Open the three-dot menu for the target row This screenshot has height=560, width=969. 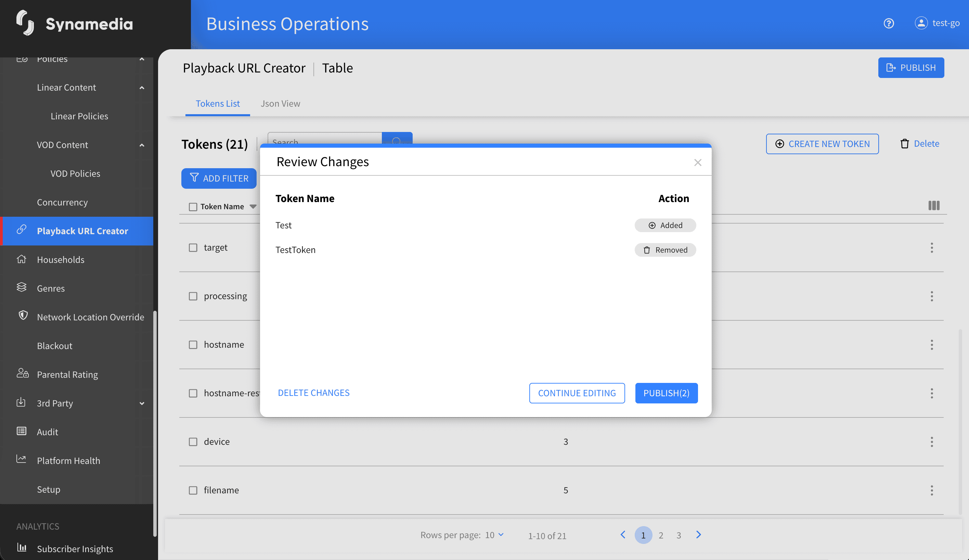pyautogui.click(x=932, y=248)
